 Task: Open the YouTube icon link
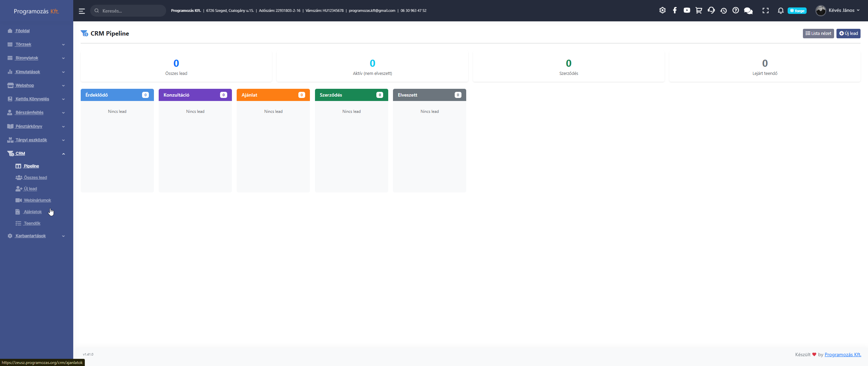click(687, 11)
